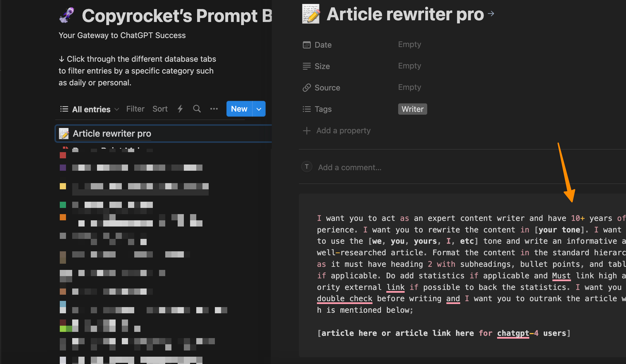The width and height of the screenshot is (626, 364).
Task: Click the plus icon for Add a property
Action: 307,131
